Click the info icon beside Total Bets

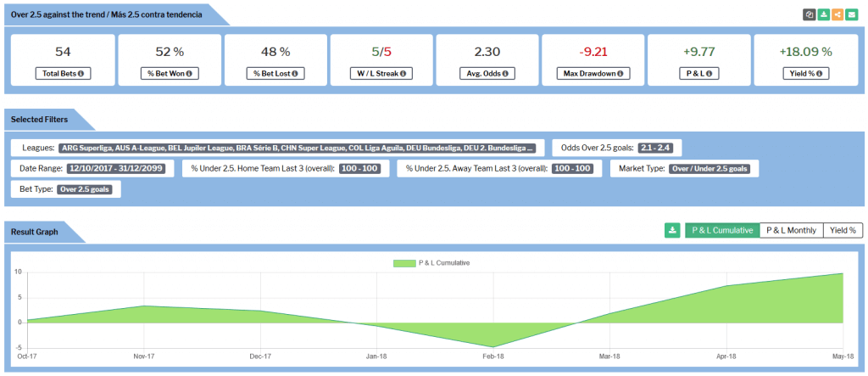(81, 74)
